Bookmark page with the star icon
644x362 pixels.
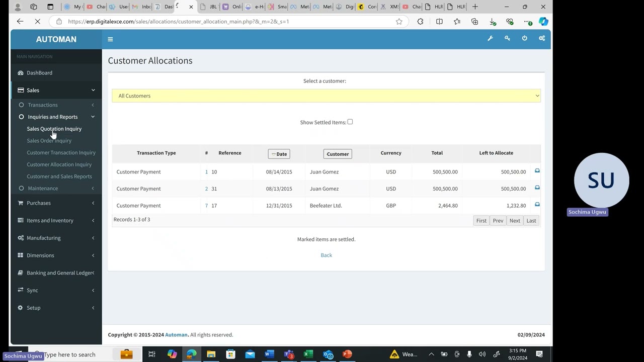[399, 21]
